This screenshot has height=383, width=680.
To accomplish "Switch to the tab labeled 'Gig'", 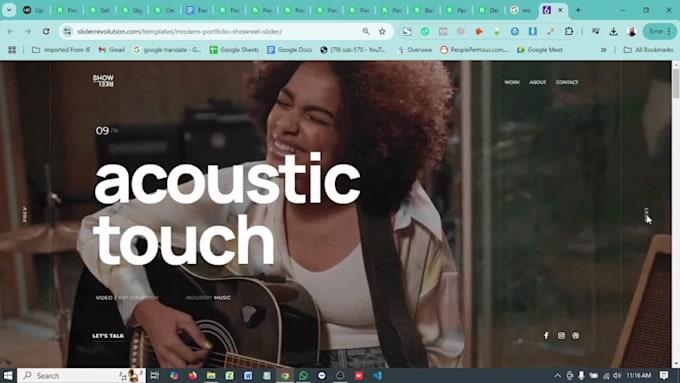I will 132,10.
